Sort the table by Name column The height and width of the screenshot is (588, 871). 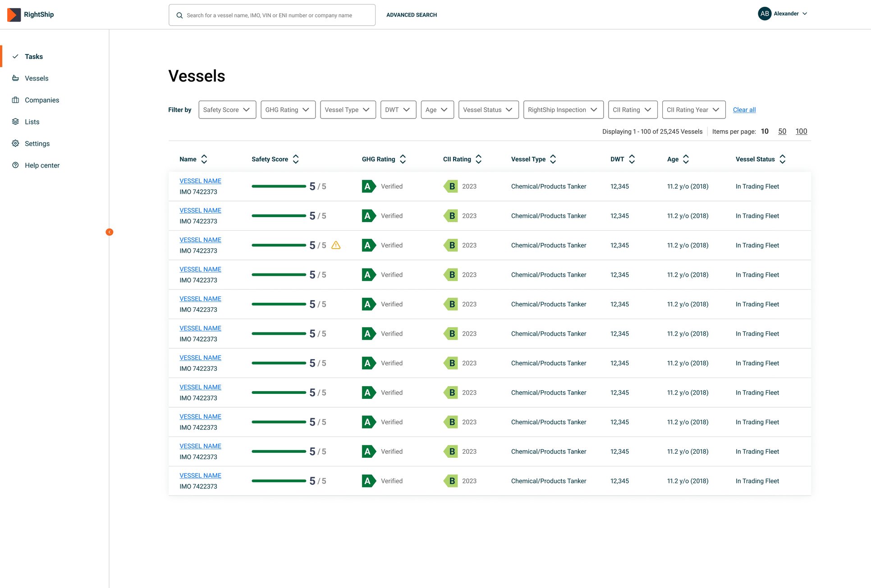tap(204, 159)
